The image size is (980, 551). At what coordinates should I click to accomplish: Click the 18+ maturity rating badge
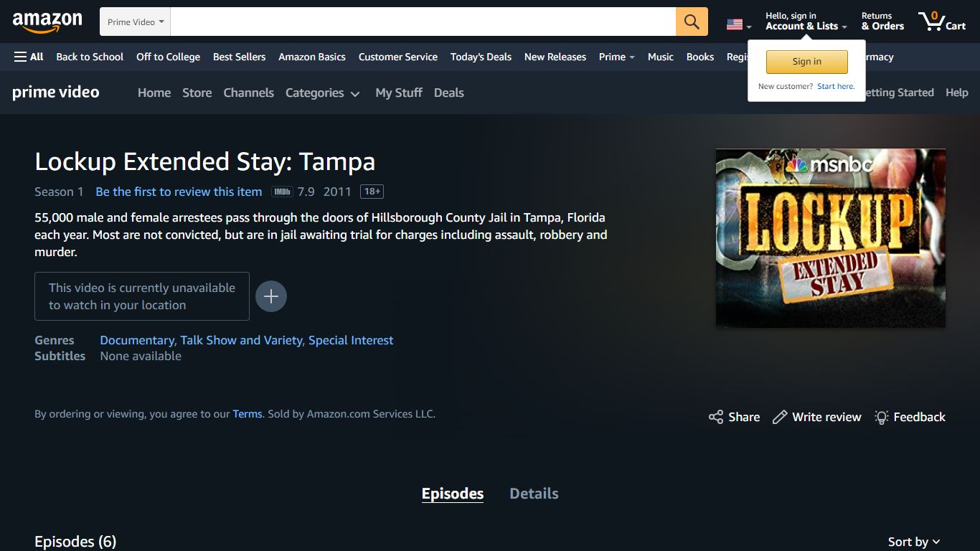pyautogui.click(x=372, y=192)
